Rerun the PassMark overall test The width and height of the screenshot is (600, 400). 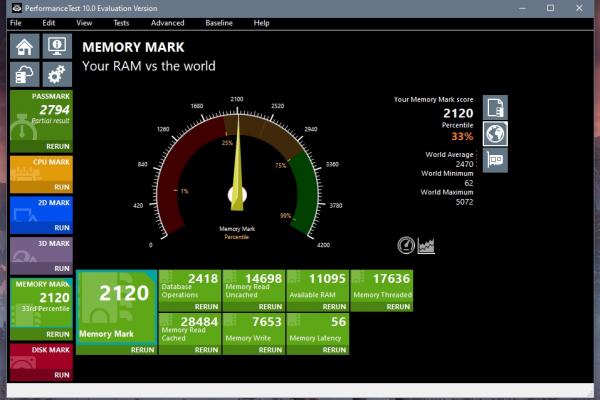(58, 147)
